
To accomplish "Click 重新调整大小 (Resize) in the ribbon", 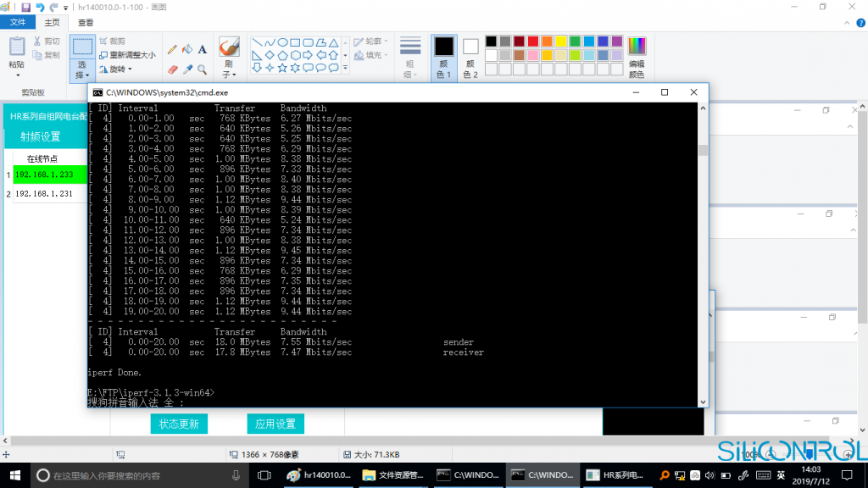I will pos(127,55).
